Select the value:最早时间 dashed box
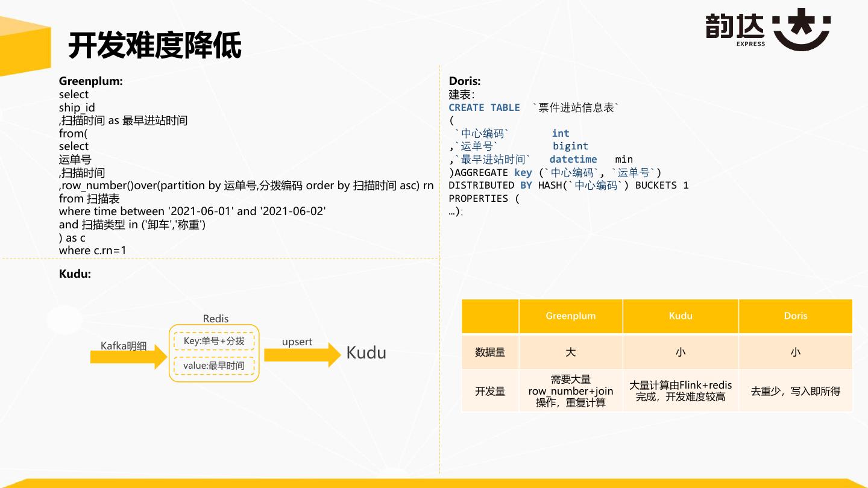The image size is (868, 488). (214, 366)
